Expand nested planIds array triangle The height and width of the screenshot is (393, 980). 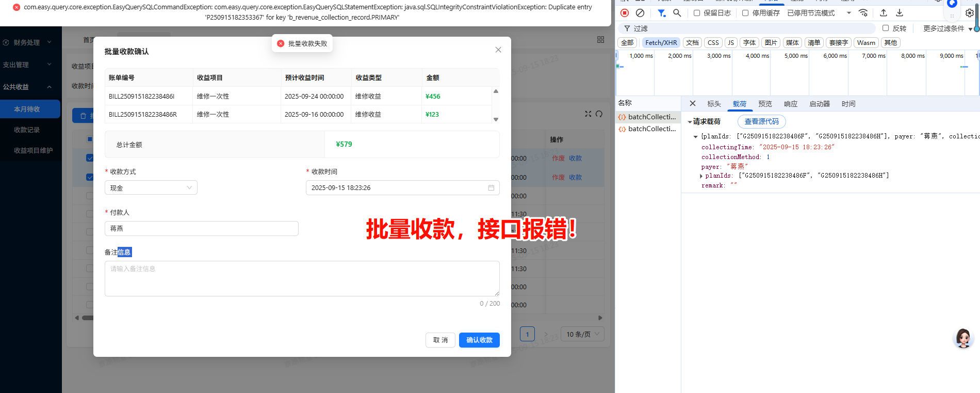click(x=701, y=176)
